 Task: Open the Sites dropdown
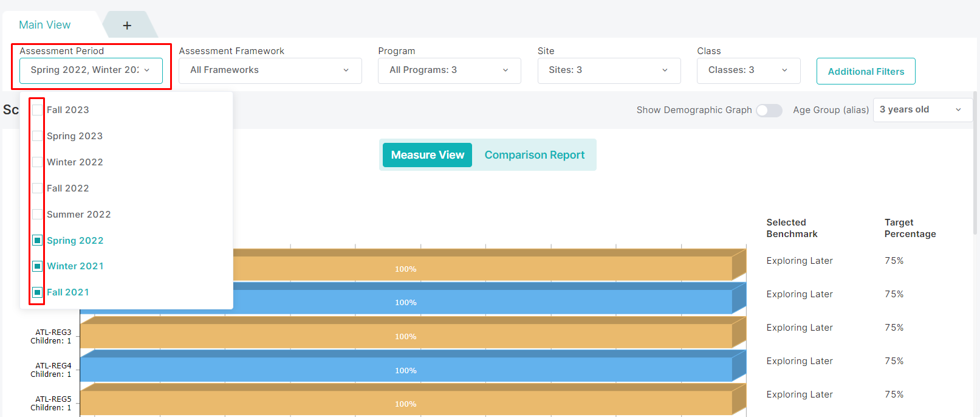click(x=608, y=71)
